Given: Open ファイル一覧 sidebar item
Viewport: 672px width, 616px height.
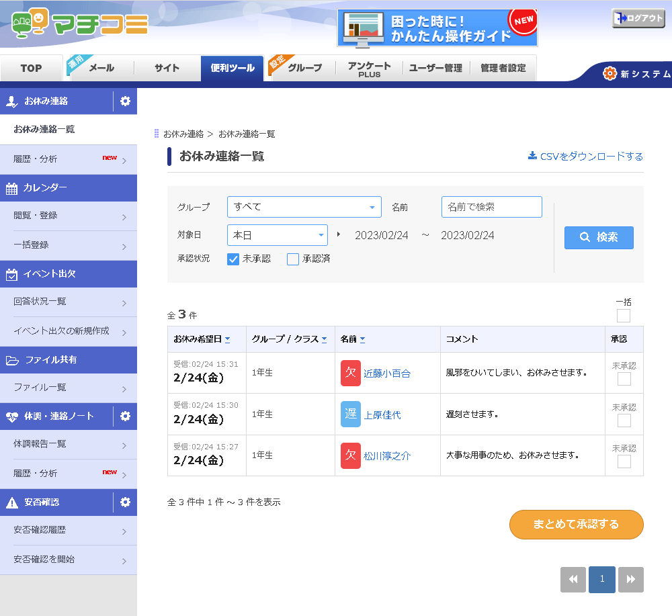Looking at the screenshot, I should coord(69,388).
